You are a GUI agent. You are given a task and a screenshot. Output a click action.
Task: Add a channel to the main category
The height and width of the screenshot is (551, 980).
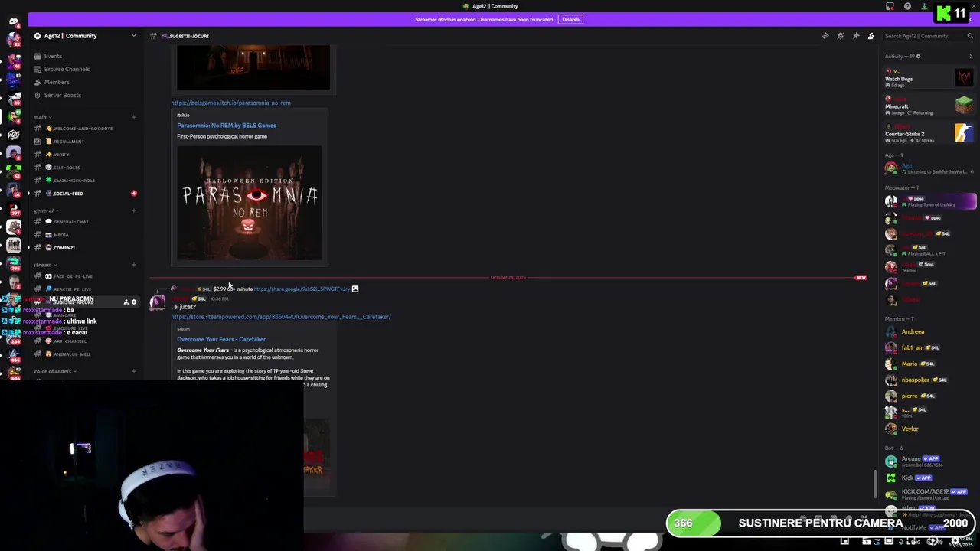click(134, 117)
